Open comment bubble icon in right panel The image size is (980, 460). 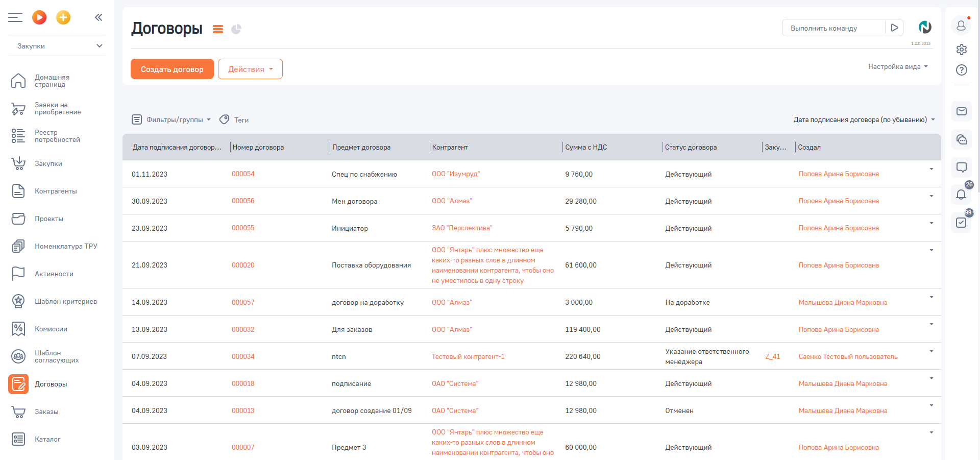point(962,167)
